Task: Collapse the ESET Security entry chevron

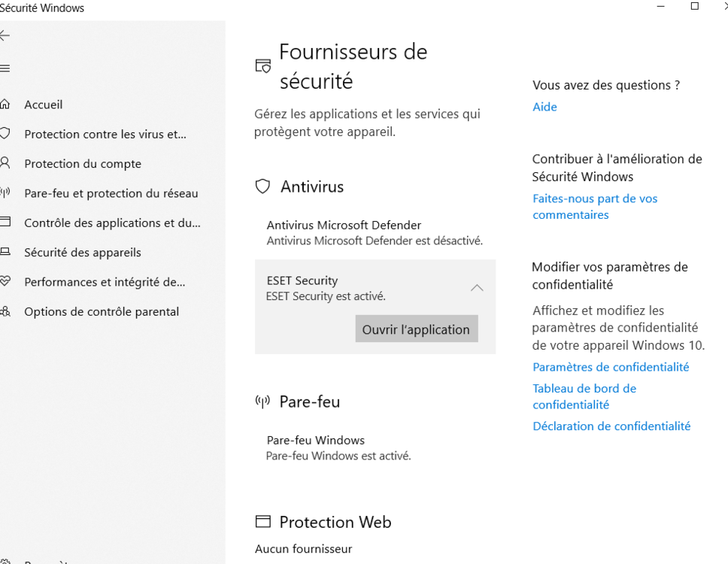Action: pyautogui.click(x=476, y=288)
